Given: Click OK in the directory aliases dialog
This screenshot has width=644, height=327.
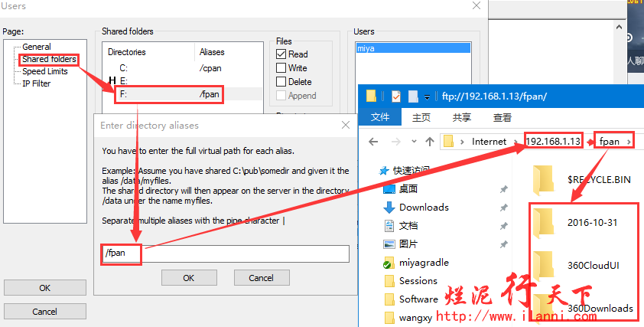Looking at the screenshot, I should (x=189, y=278).
